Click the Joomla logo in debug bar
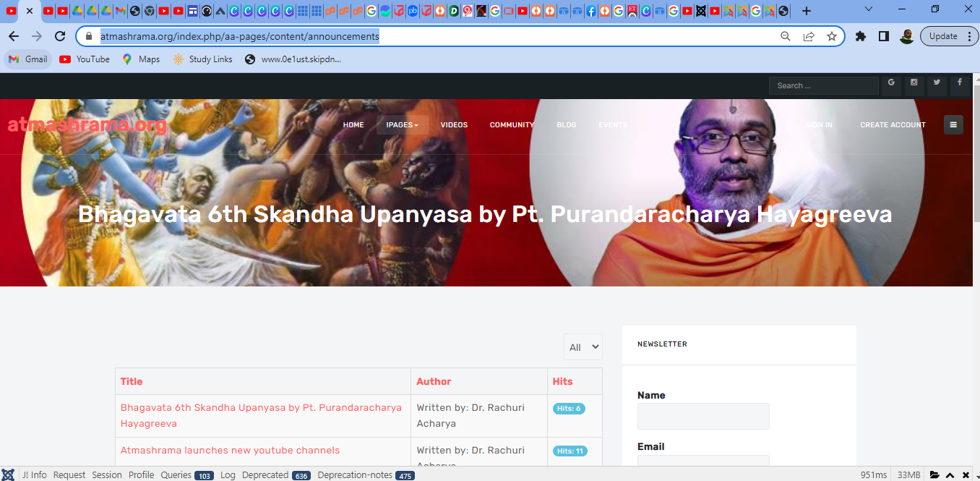The width and height of the screenshot is (980, 481). tap(8, 474)
